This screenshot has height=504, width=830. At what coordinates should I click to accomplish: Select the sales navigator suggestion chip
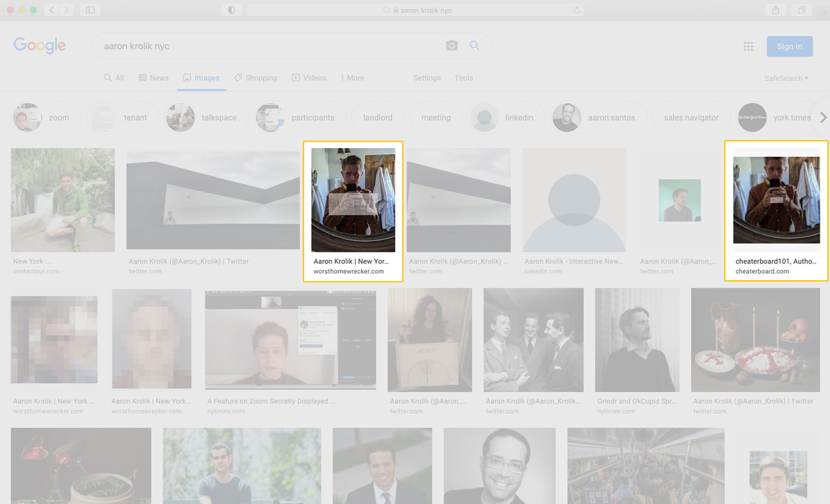click(692, 118)
